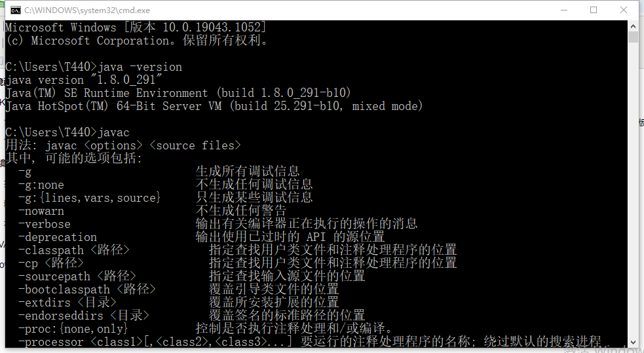
Task: Click the '-g:none' option text
Action: 41,185
